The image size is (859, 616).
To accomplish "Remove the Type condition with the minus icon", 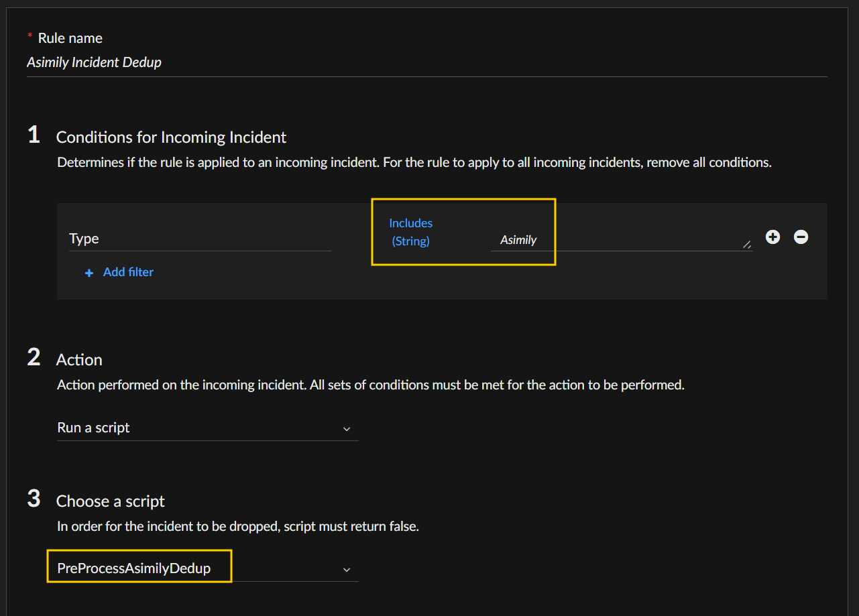I will click(x=801, y=237).
